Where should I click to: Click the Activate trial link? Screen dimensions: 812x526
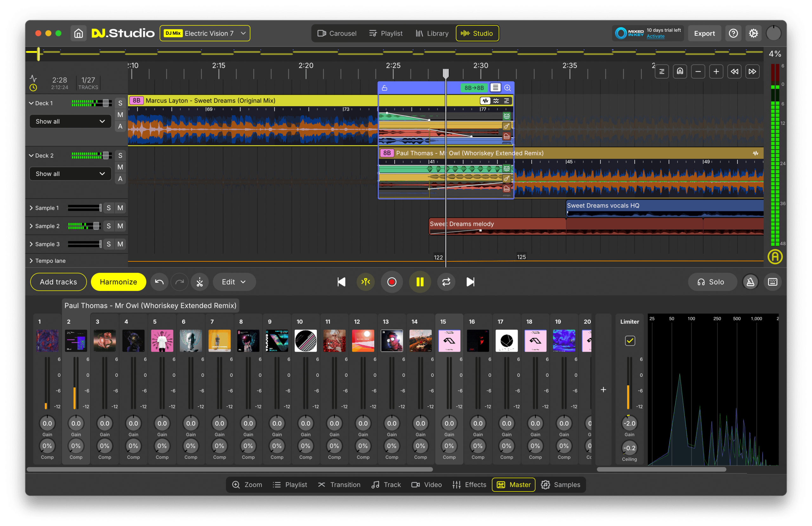pos(655,36)
